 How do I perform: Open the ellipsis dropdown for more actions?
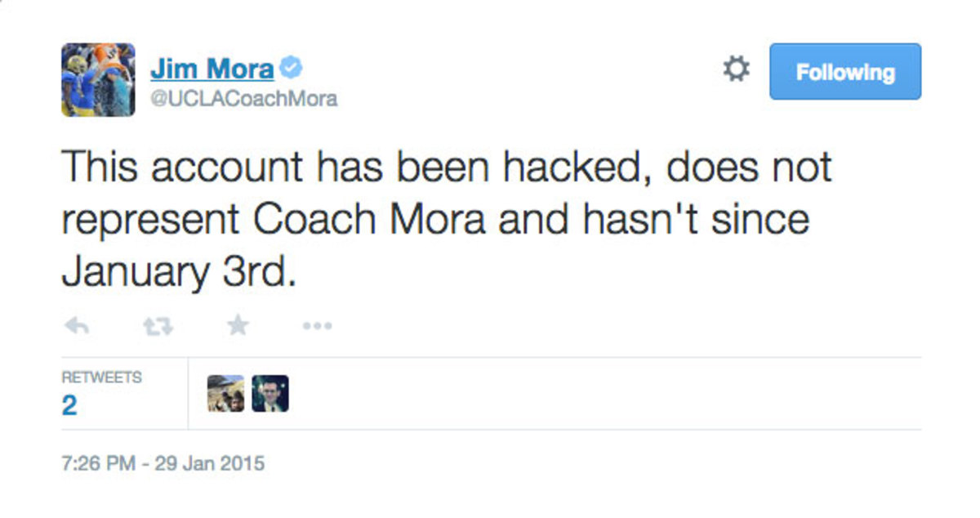click(317, 324)
